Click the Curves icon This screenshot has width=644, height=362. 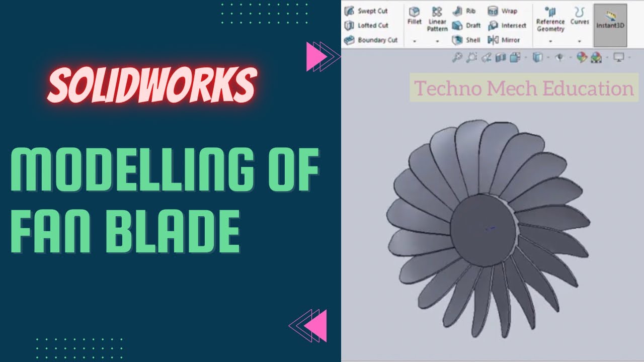[x=580, y=11]
